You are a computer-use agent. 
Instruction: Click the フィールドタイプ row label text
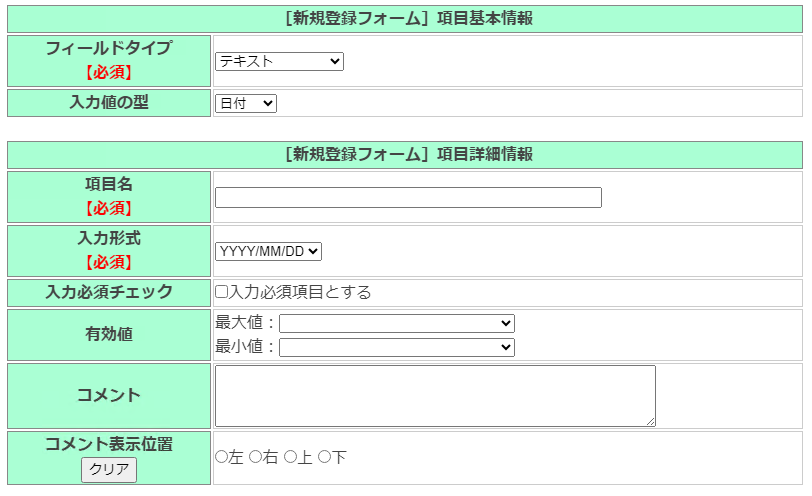click(109, 48)
